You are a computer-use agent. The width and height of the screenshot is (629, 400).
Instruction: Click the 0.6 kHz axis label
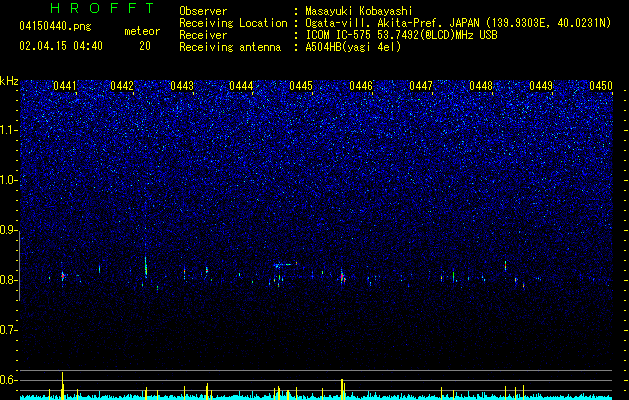[9, 380]
